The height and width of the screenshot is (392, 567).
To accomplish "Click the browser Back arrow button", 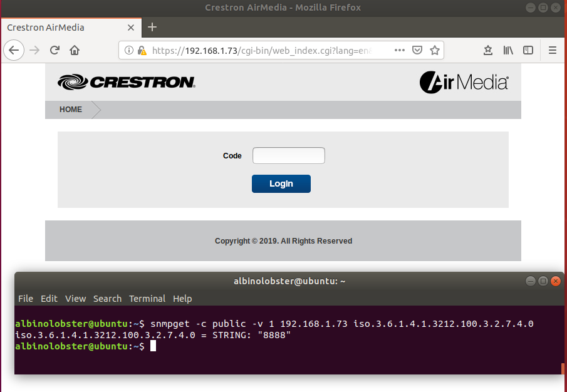I will (14, 51).
